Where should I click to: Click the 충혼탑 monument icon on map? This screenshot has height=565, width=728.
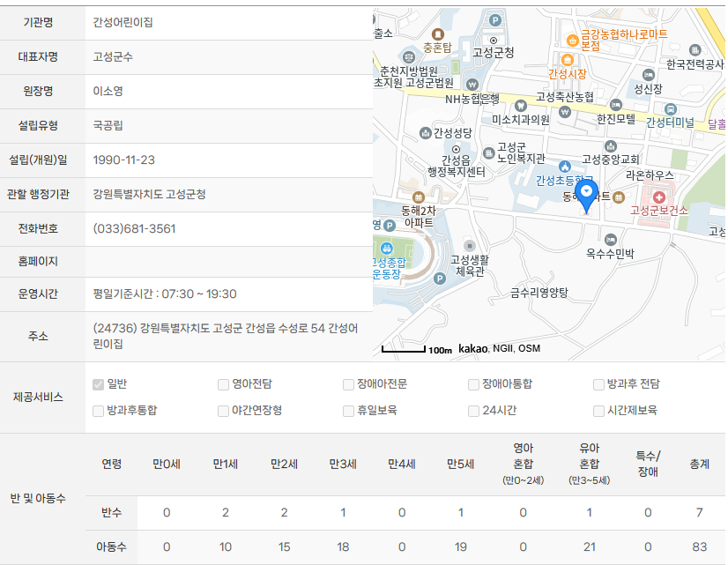[x=438, y=33]
